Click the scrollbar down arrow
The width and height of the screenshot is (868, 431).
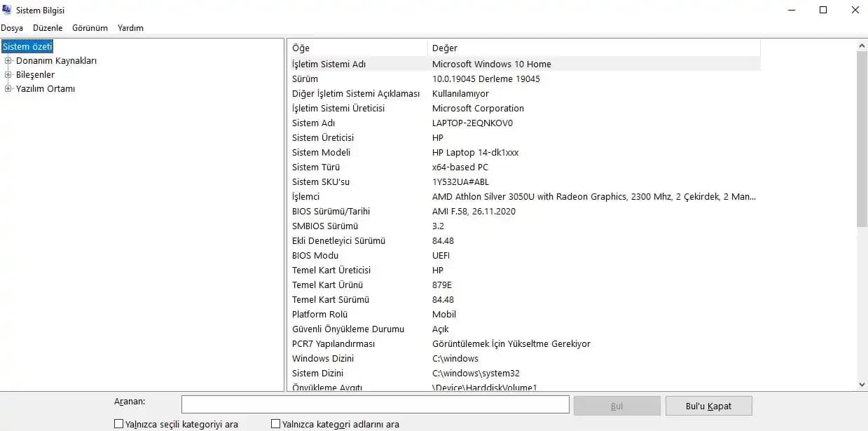[862, 384]
